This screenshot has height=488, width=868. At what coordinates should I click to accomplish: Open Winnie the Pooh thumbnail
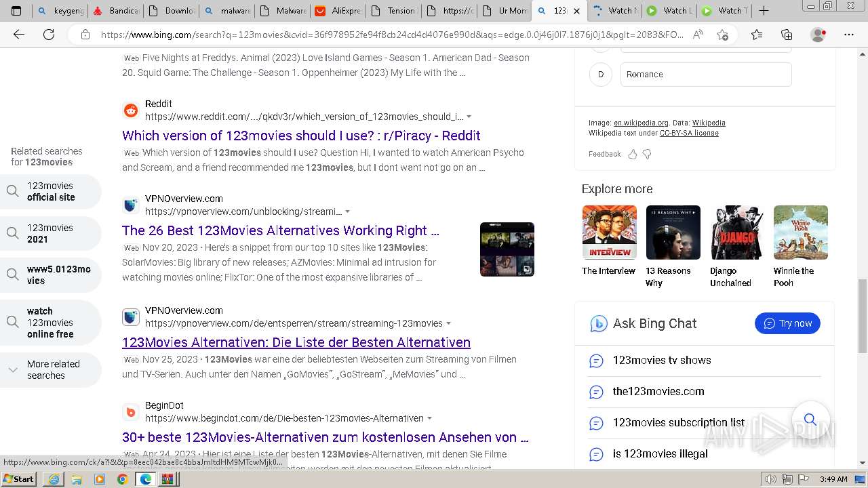(801, 232)
